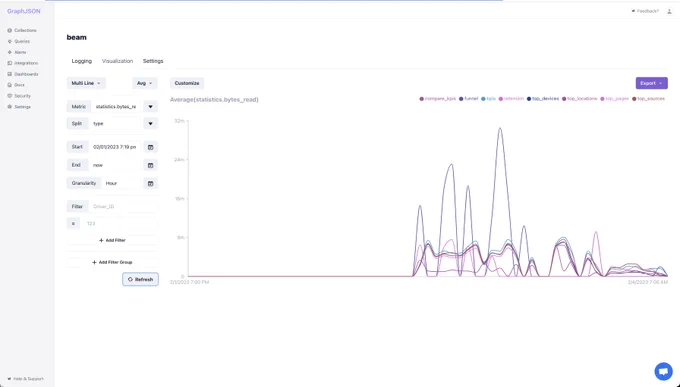
Task: Click the Add Filter button
Action: [x=112, y=240]
